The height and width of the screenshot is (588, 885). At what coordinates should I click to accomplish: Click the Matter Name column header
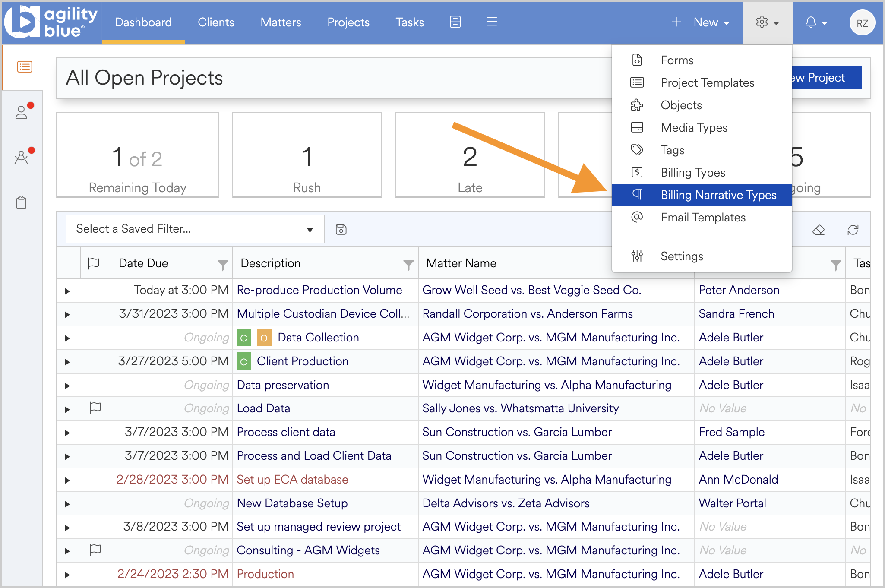click(461, 263)
